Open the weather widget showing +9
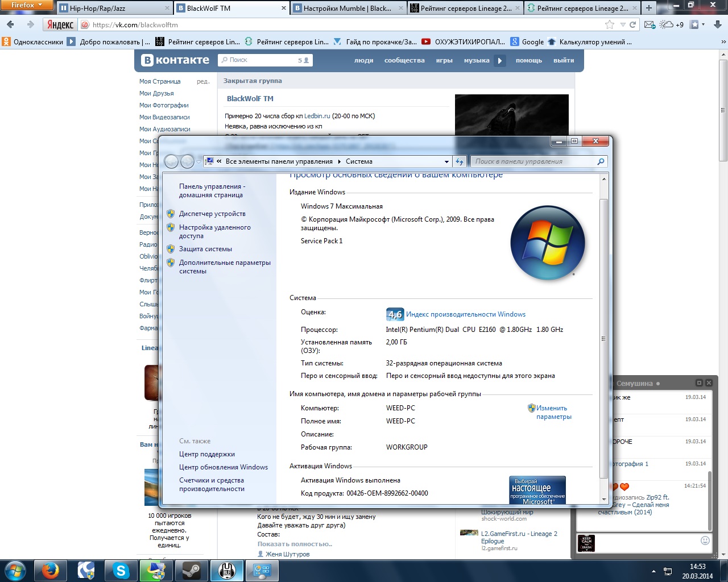Image resolution: width=728 pixels, height=582 pixels. click(x=672, y=24)
